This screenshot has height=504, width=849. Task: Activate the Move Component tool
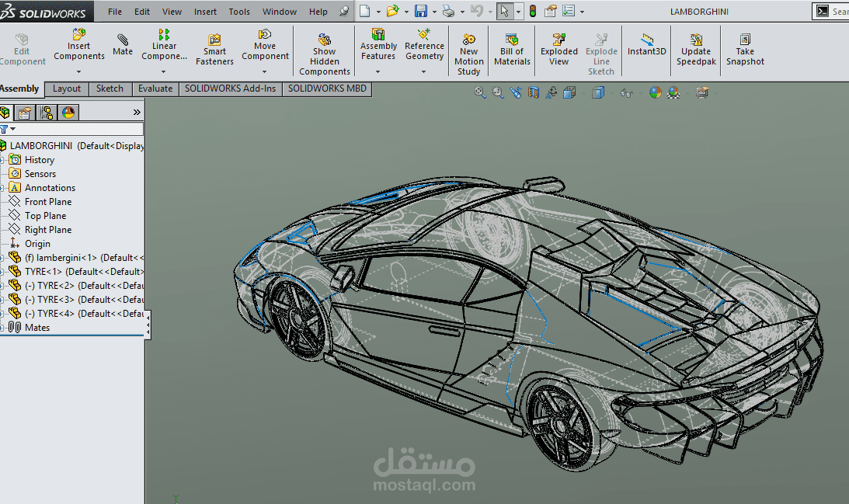265,46
